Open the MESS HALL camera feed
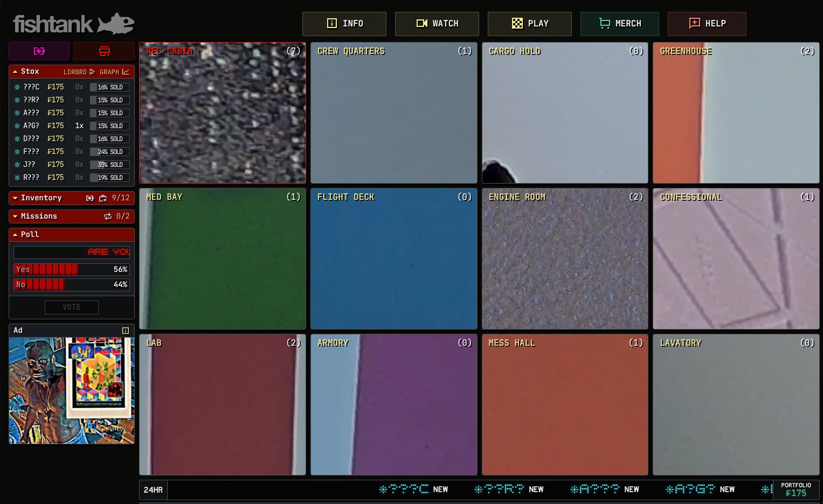This screenshot has height=504, width=823. [565, 405]
